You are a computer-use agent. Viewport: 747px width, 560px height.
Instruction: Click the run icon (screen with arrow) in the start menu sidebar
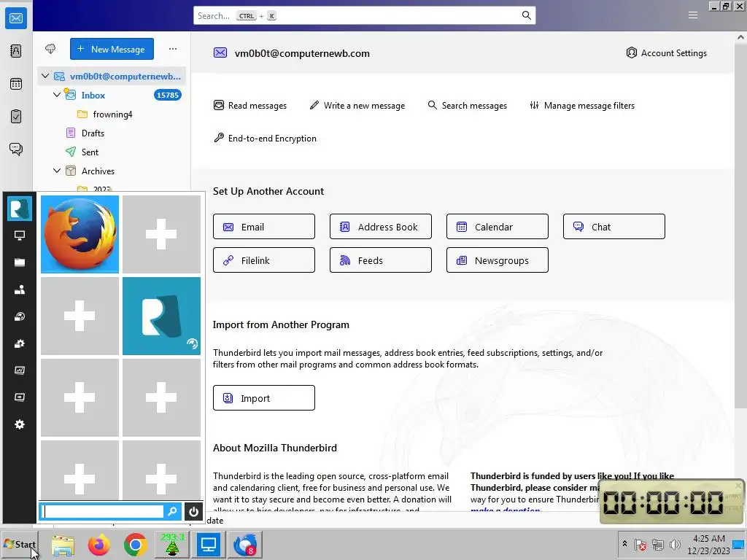tap(20, 397)
